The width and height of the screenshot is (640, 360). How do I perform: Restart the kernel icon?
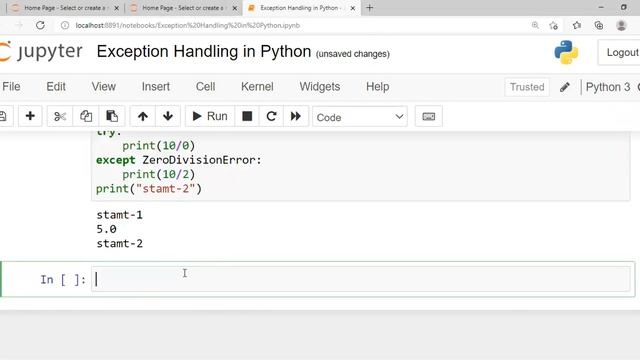[x=271, y=116]
